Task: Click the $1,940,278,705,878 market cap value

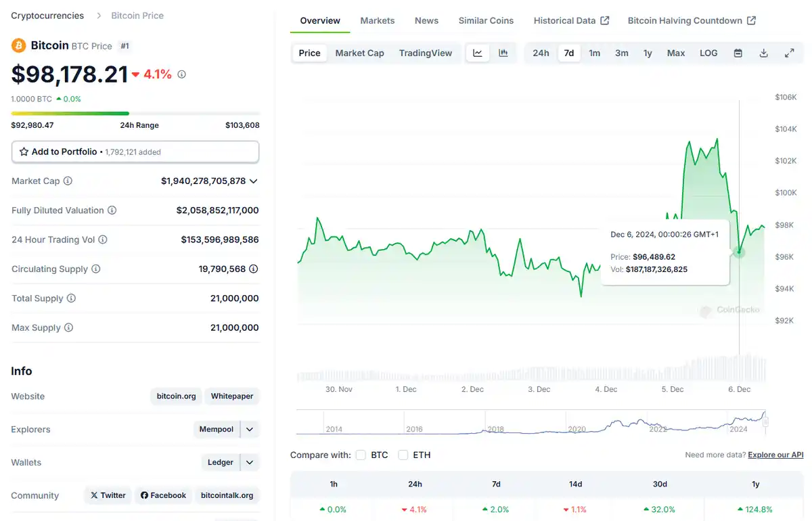Action: [203, 181]
